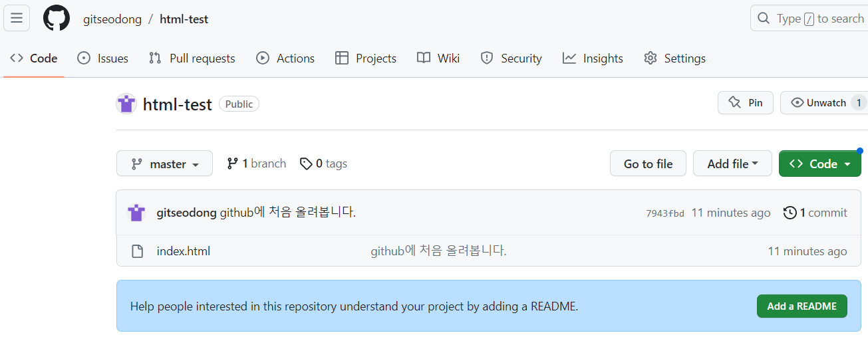Click the Wiki book icon
The height and width of the screenshot is (337, 868).
tap(424, 58)
